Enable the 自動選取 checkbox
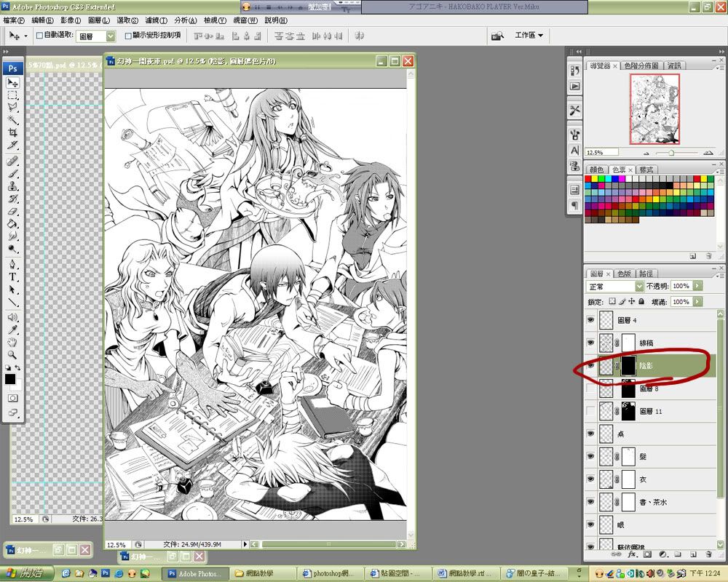The height and width of the screenshot is (582, 728). [39, 35]
